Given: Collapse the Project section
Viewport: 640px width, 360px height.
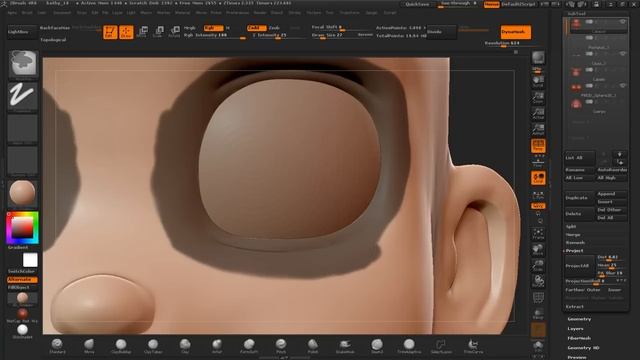Looking at the screenshot, I should click(574, 251).
